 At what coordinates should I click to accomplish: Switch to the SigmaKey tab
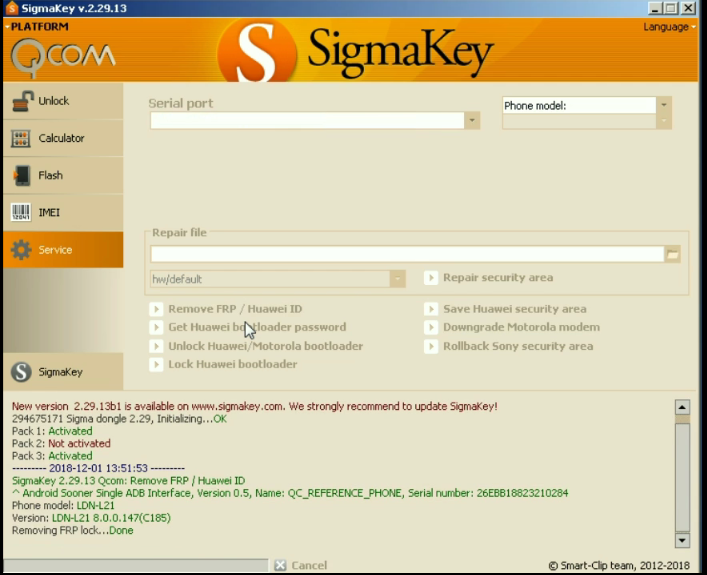coord(63,372)
